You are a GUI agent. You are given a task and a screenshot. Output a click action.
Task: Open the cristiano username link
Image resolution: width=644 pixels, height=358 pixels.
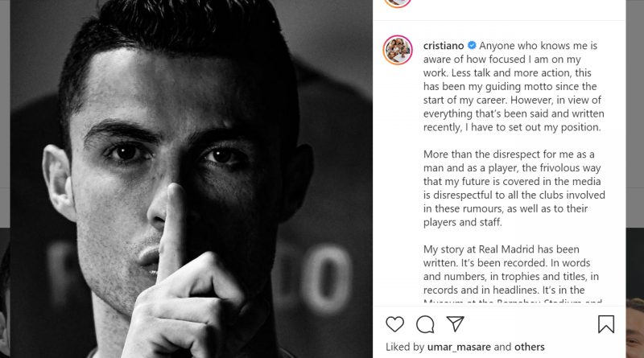click(444, 46)
